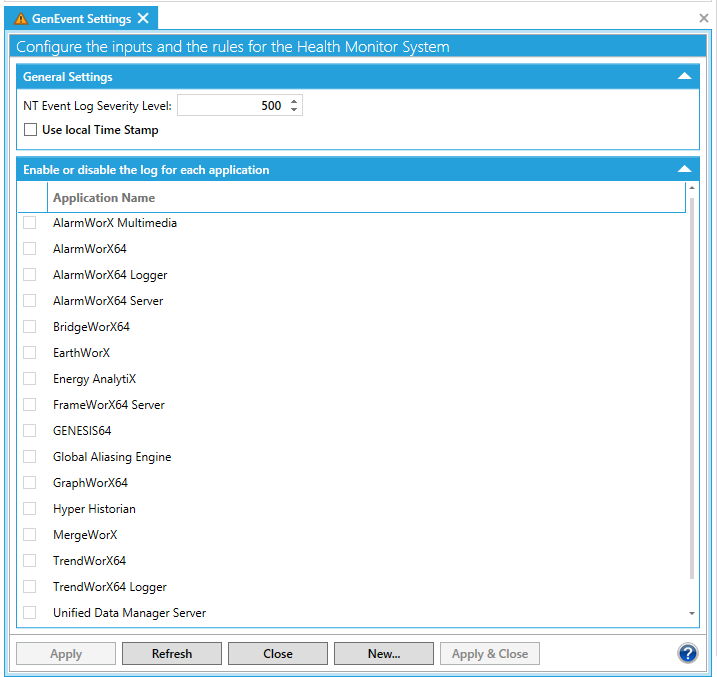Click the warning icon on GenEvent Settings tab
Viewport: 717px width, 677px height.
21,19
